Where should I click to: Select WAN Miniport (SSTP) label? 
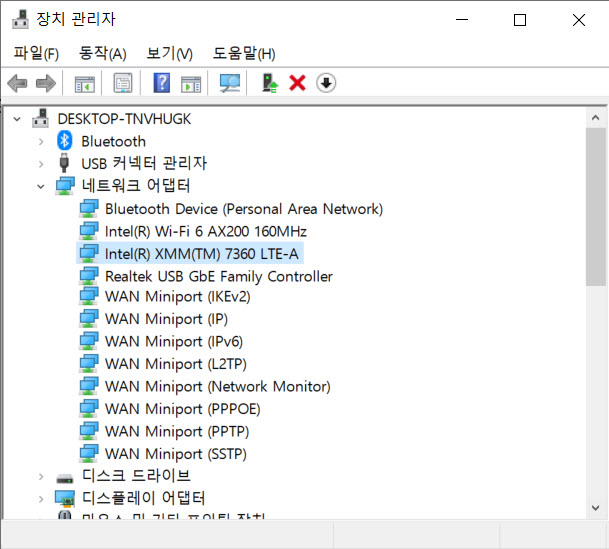(x=176, y=454)
